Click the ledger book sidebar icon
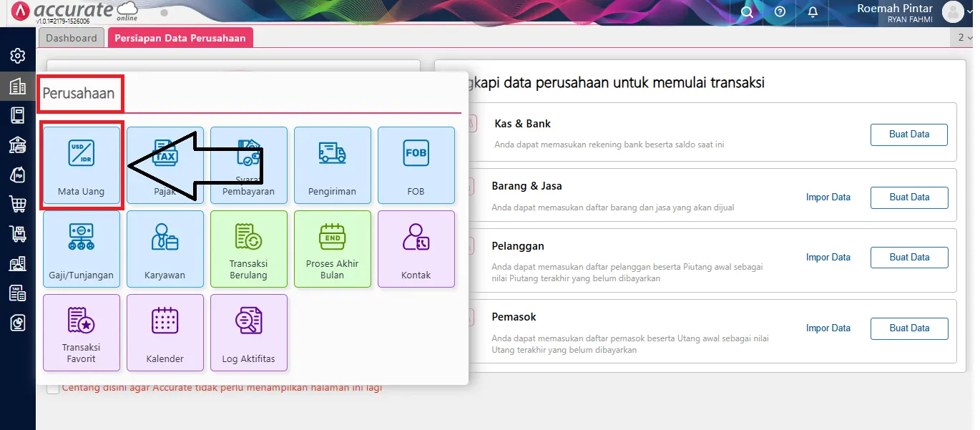The image size is (980, 430). click(x=17, y=115)
